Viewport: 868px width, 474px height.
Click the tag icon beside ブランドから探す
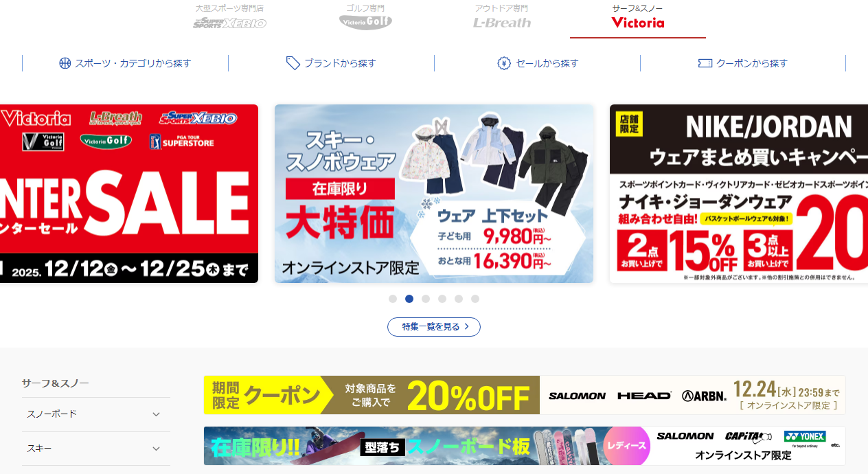[x=293, y=63]
